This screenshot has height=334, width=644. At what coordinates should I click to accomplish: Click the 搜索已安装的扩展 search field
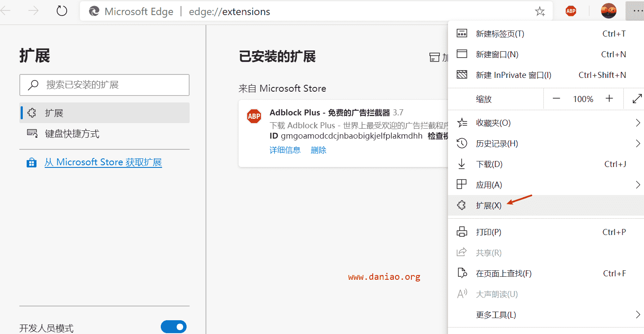coord(104,85)
